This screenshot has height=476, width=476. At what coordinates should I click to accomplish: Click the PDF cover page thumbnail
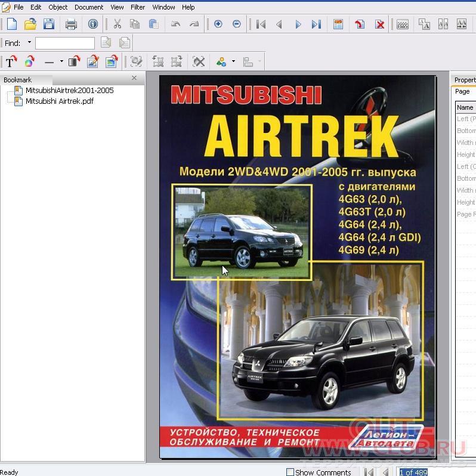298,267
